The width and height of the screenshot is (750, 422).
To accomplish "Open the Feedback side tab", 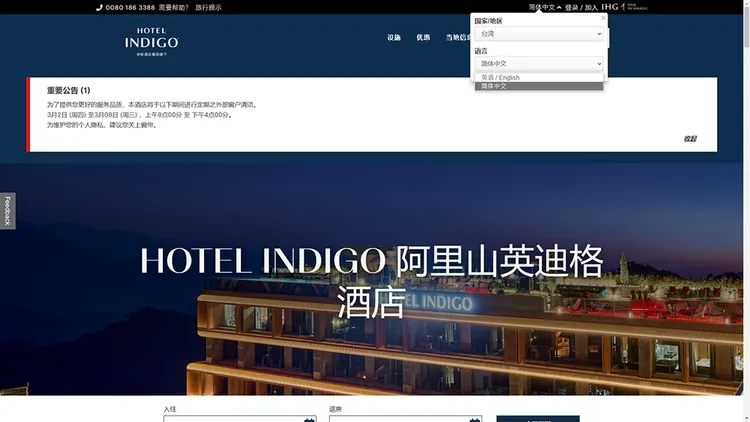I will tap(8, 211).
